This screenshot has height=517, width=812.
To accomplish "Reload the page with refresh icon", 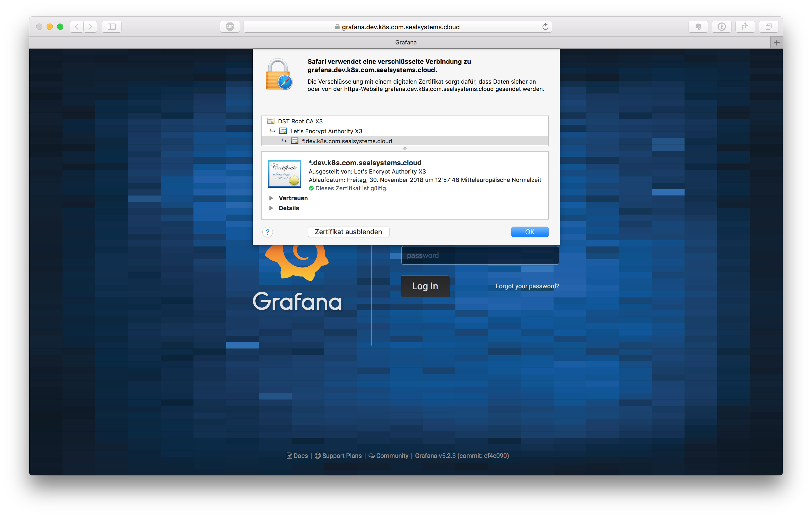I will [x=545, y=27].
